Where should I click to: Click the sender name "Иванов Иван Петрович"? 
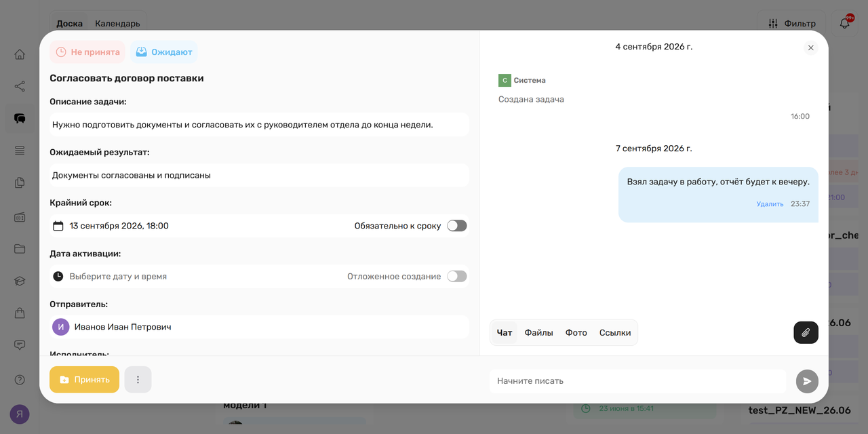click(123, 327)
